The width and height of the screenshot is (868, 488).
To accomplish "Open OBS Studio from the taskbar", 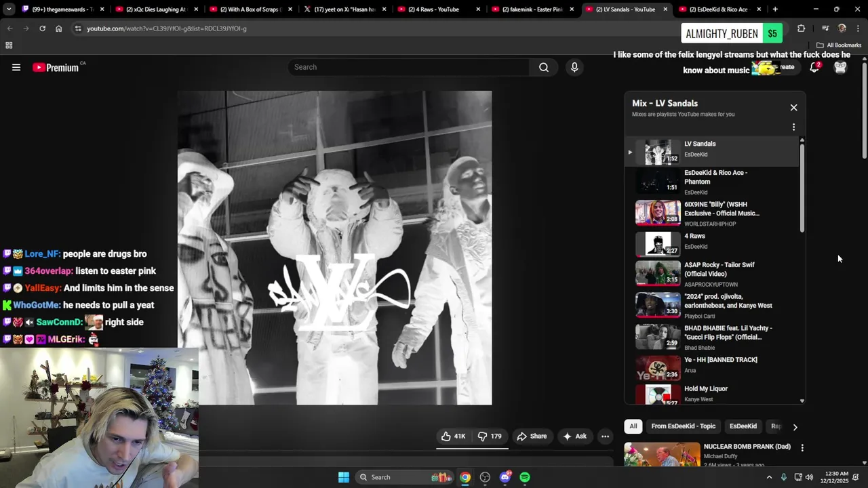I will coord(485,477).
